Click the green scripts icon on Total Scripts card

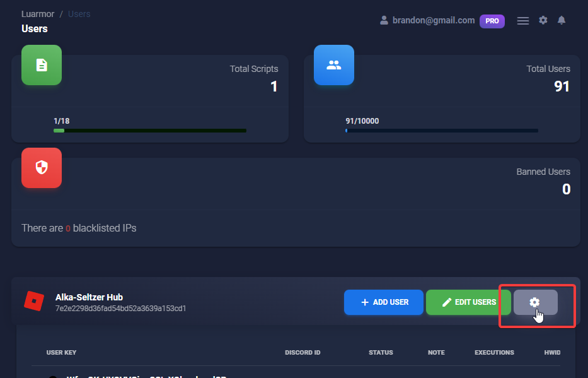pos(41,65)
